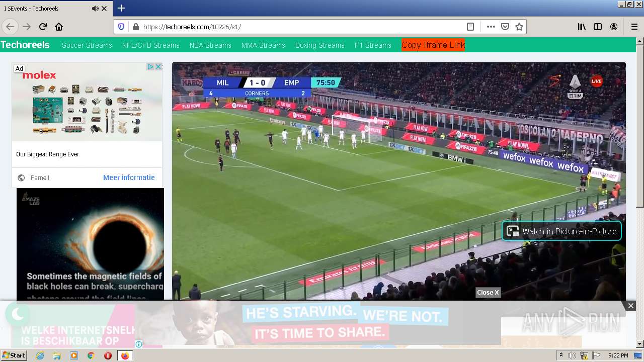The height and width of the screenshot is (362, 644).
Task: Open F1 Streams menu
Action: (x=373, y=45)
